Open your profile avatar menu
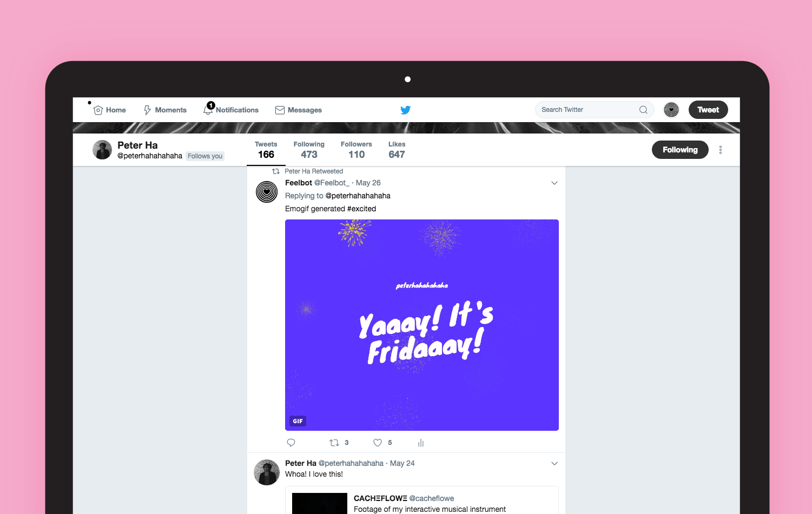The image size is (812, 514). (671, 110)
